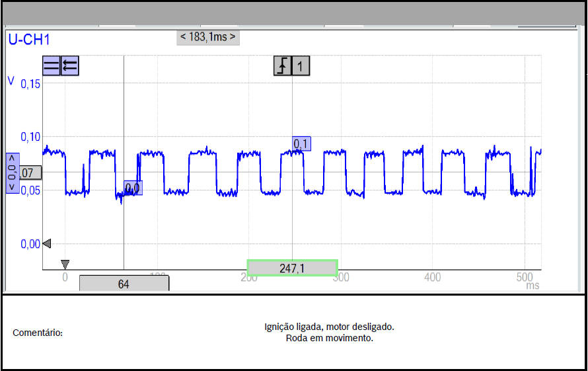Click the 0,15 voltage axis label
Image resolution: width=588 pixels, height=371 pixels.
coord(30,84)
